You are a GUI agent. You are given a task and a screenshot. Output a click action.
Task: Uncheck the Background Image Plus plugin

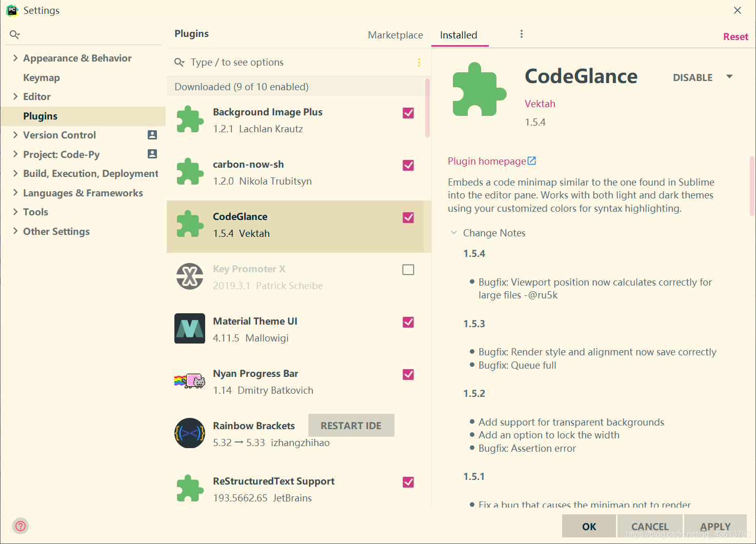point(408,113)
